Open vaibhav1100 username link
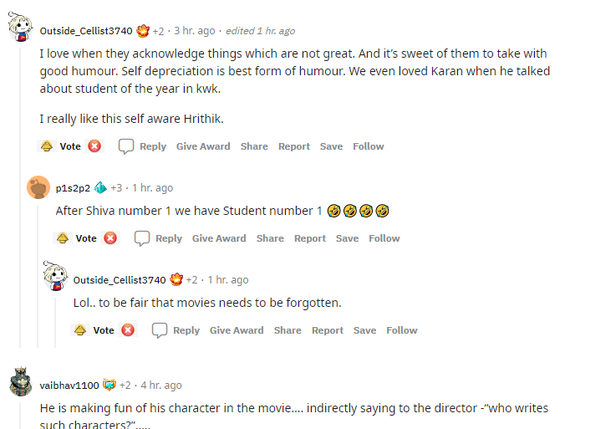This screenshot has width=616, height=429. pos(69,385)
